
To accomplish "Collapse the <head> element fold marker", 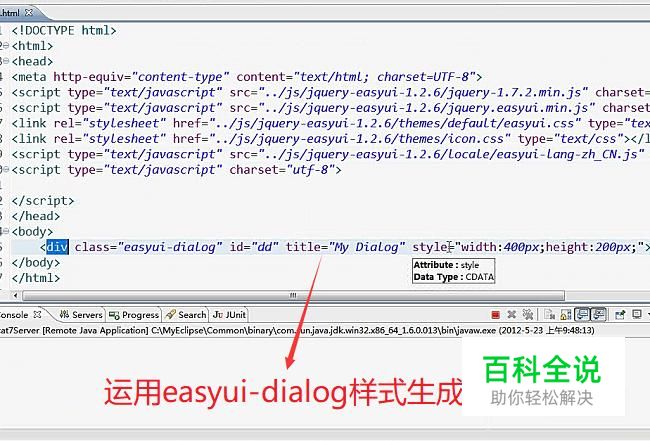I will (x=5, y=61).
